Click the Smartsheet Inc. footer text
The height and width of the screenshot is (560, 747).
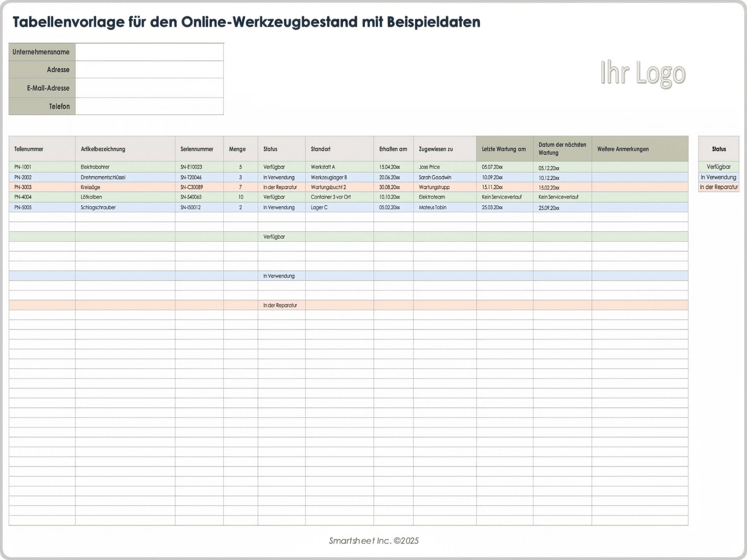373,541
